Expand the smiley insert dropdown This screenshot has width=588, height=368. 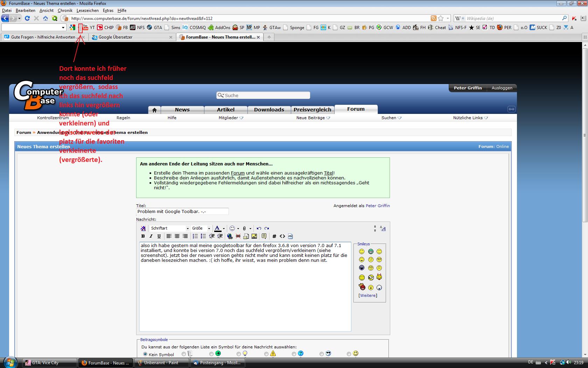point(238,229)
